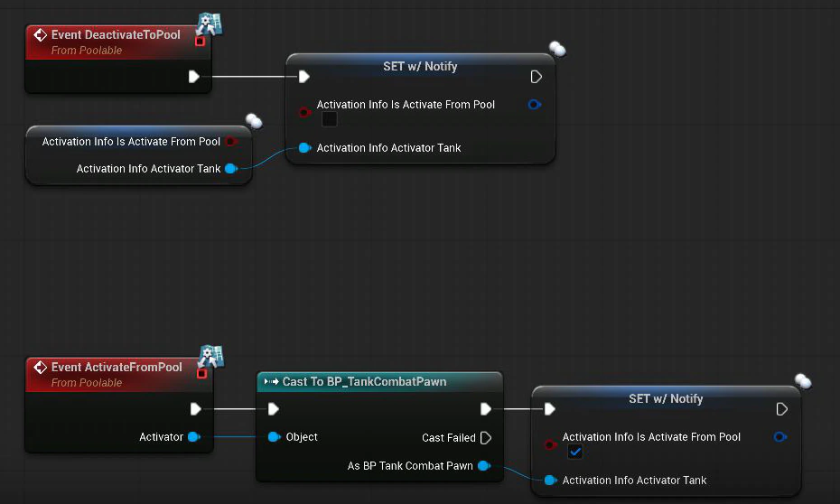This screenshot has width=840, height=504.
Task: Click the exec output pin of the lower SET w/ Notify
Action: tap(781, 409)
